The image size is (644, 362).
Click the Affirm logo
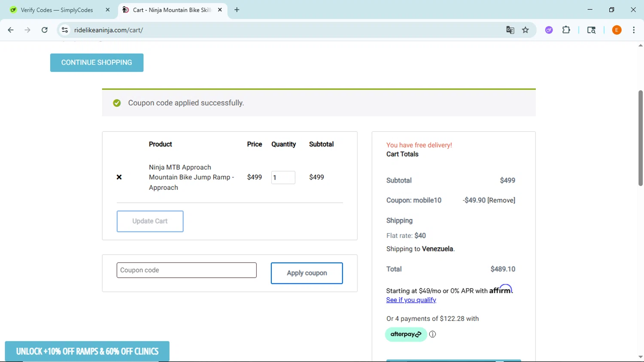click(501, 289)
